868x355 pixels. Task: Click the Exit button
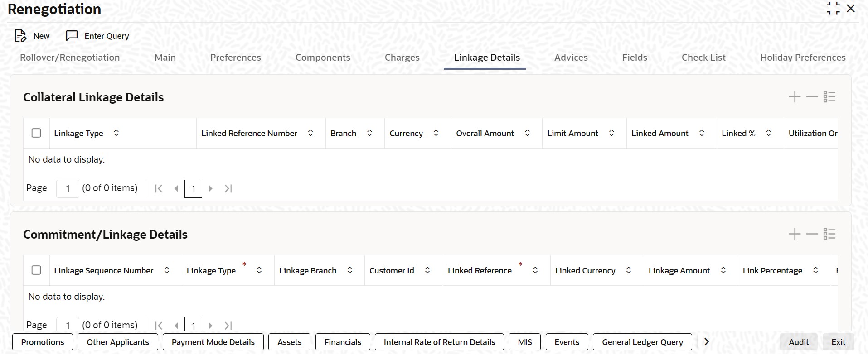point(839,342)
